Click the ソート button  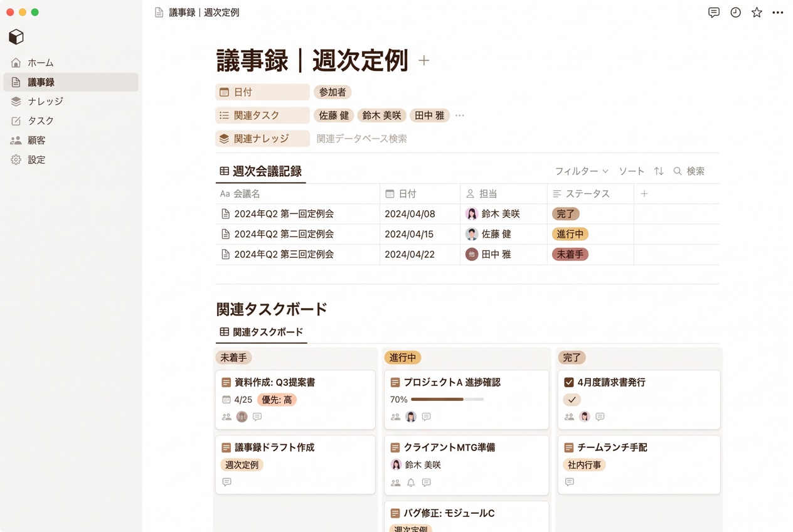click(x=631, y=171)
